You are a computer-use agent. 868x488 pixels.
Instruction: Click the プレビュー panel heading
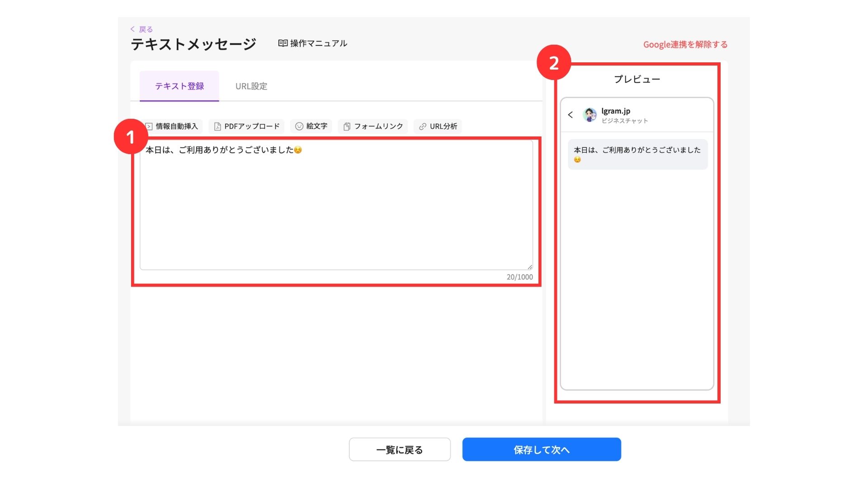coord(637,79)
